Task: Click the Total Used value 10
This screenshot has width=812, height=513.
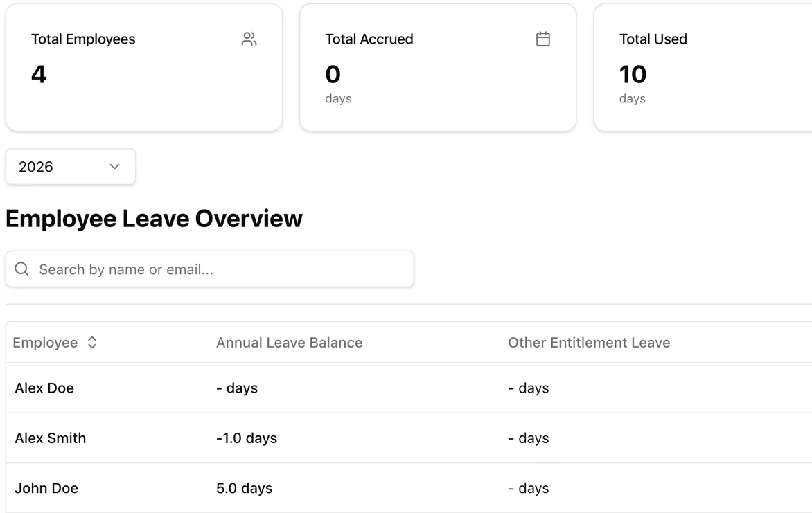Action: pyautogui.click(x=633, y=75)
